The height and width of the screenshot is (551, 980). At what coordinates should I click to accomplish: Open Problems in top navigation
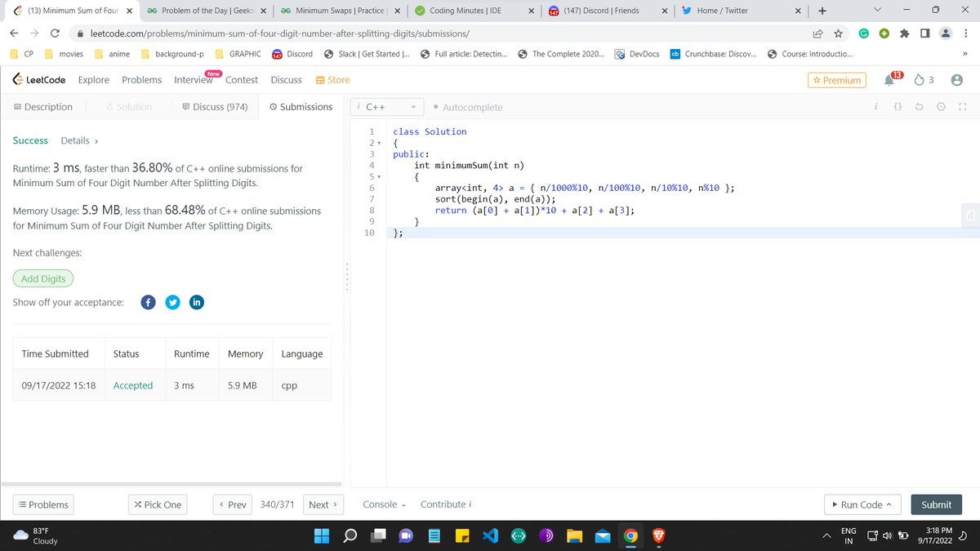pos(141,80)
